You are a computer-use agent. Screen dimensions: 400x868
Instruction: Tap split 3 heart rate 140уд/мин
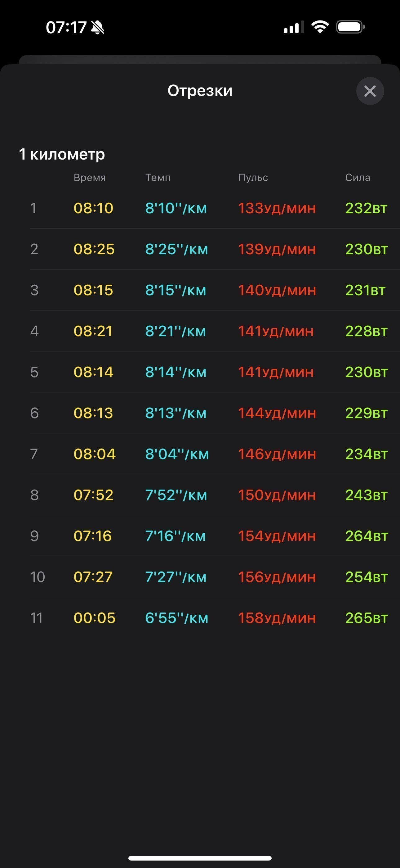pyautogui.click(x=277, y=290)
